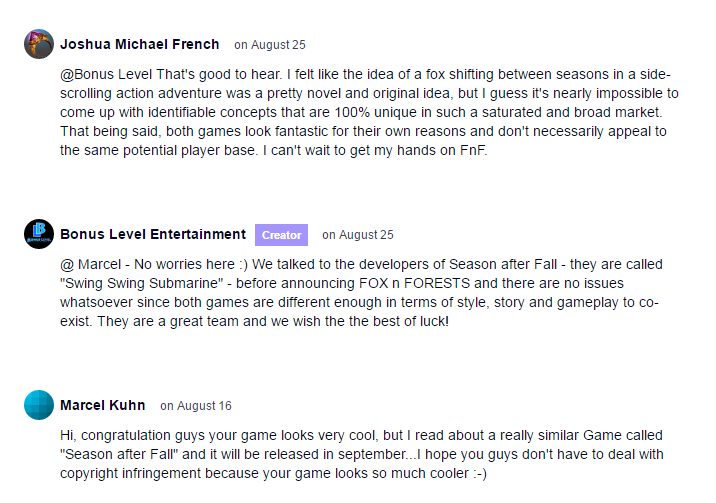716x503 pixels.
Task: Open Marcel Kuhn's profile name link
Action: click(x=103, y=405)
